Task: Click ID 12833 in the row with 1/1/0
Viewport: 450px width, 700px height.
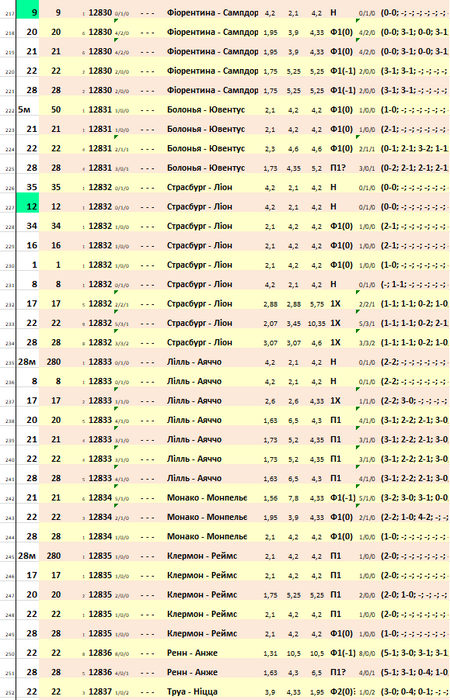Action: [x=100, y=400]
